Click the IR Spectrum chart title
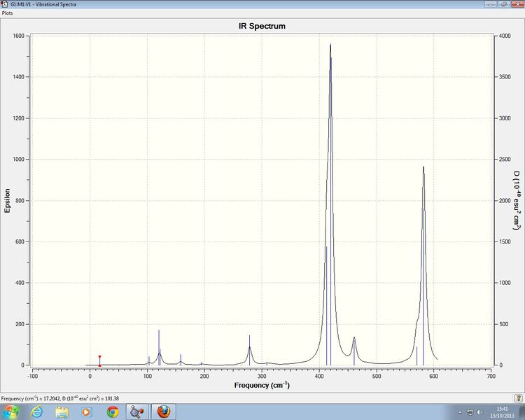The height and width of the screenshot is (420, 525). (262, 26)
